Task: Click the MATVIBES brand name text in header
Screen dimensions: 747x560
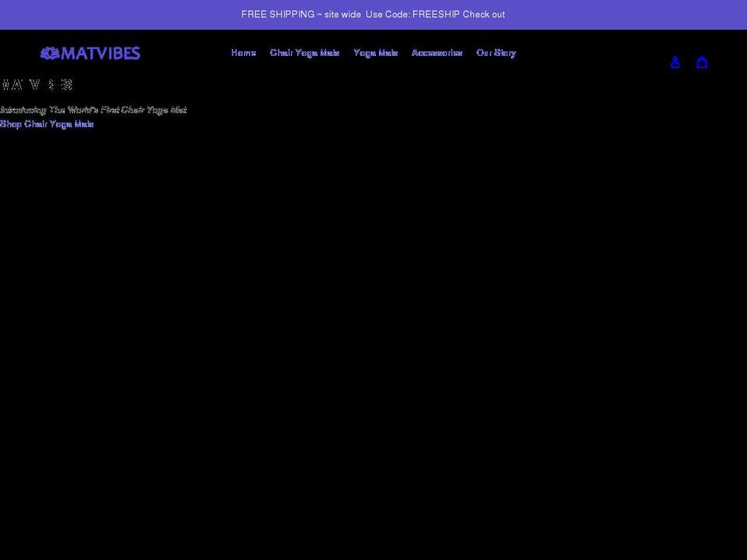Action: 100,53
